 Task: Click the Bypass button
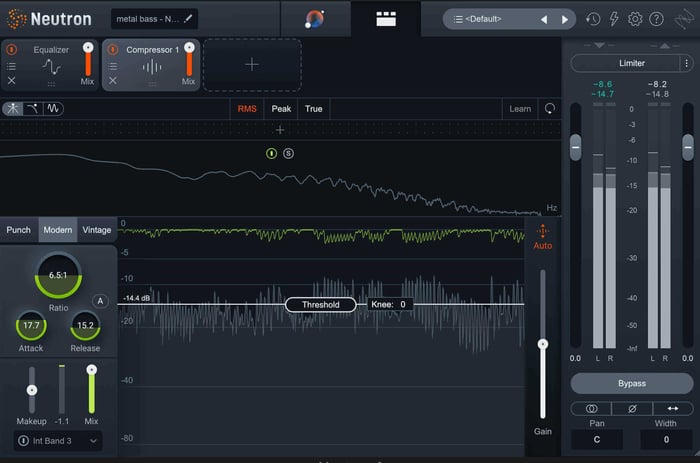632,384
